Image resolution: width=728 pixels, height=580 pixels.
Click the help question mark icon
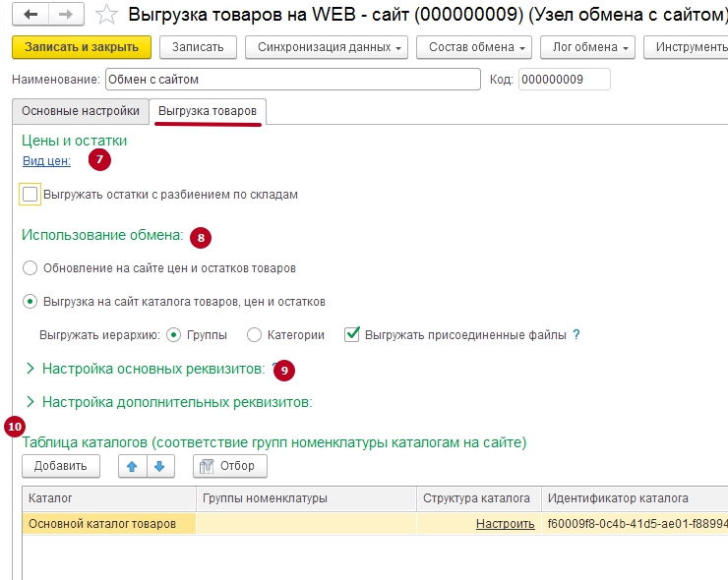[x=576, y=335]
